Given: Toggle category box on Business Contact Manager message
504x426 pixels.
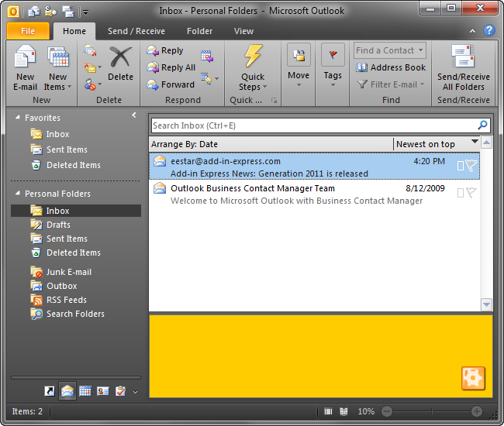Looking at the screenshot, I should (461, 193).
